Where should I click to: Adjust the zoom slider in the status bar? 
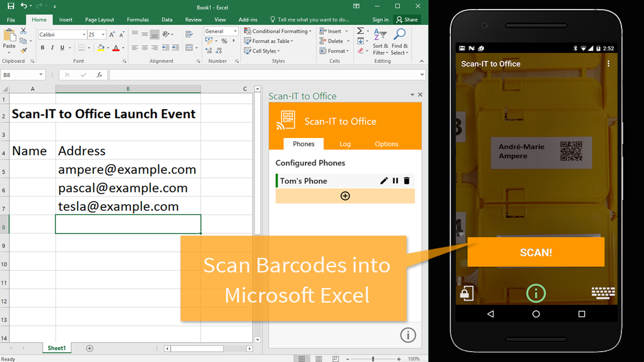374,358
